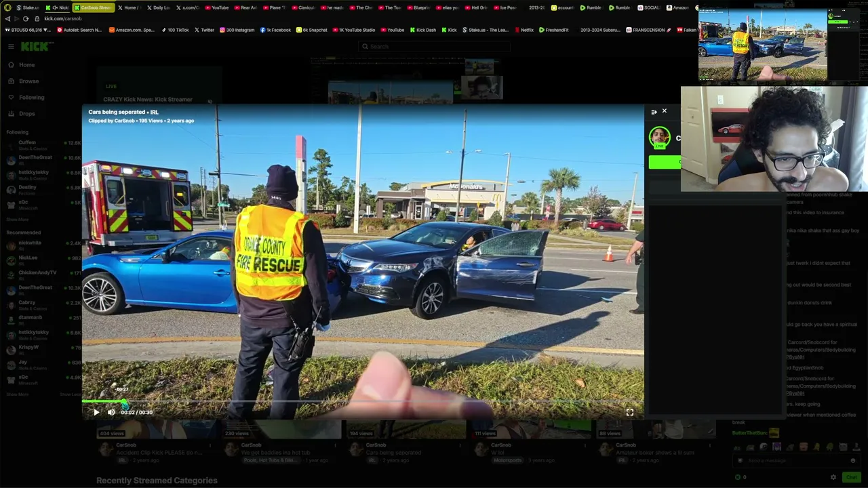Open the Autolist bookmark
The image size is (868, 488).
coord(79,30)
